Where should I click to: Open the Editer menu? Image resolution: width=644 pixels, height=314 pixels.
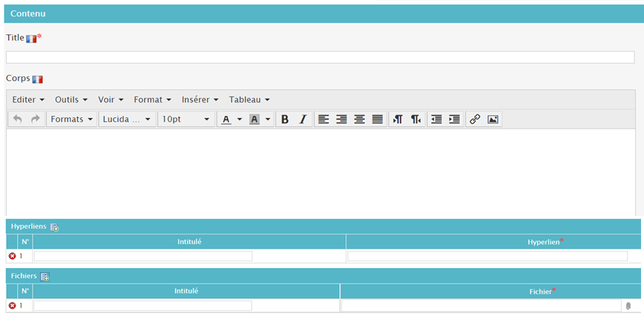click(x=28, y=99)
